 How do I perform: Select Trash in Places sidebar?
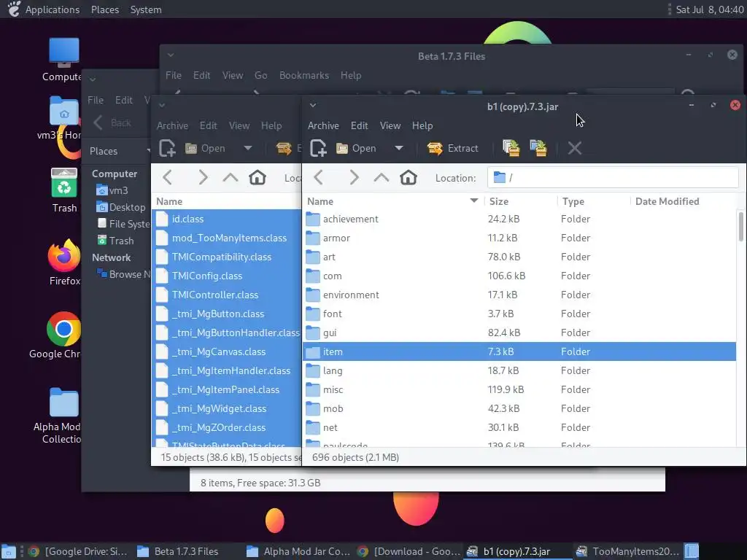pyautogui.click(x=115, y=241)
